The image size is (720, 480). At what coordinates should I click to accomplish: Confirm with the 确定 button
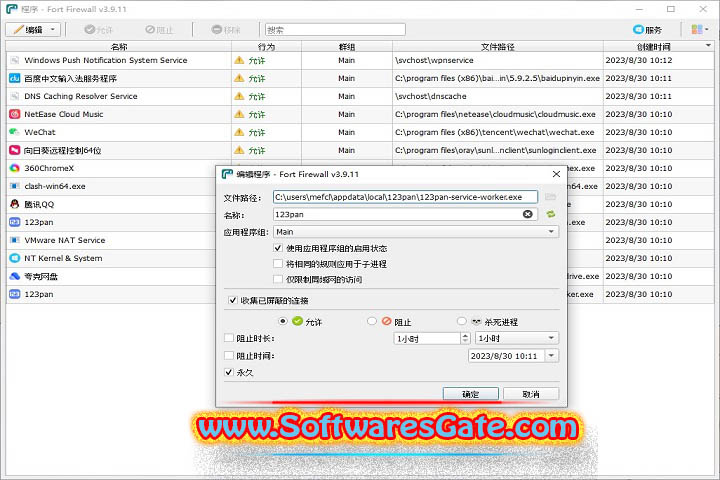pyautogui.click(x=471, y=394)
